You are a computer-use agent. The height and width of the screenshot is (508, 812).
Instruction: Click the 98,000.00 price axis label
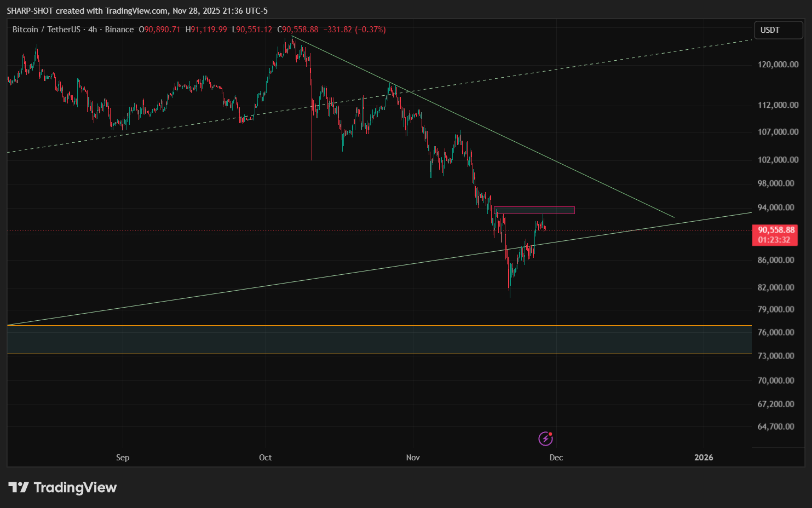pos(776,183)
